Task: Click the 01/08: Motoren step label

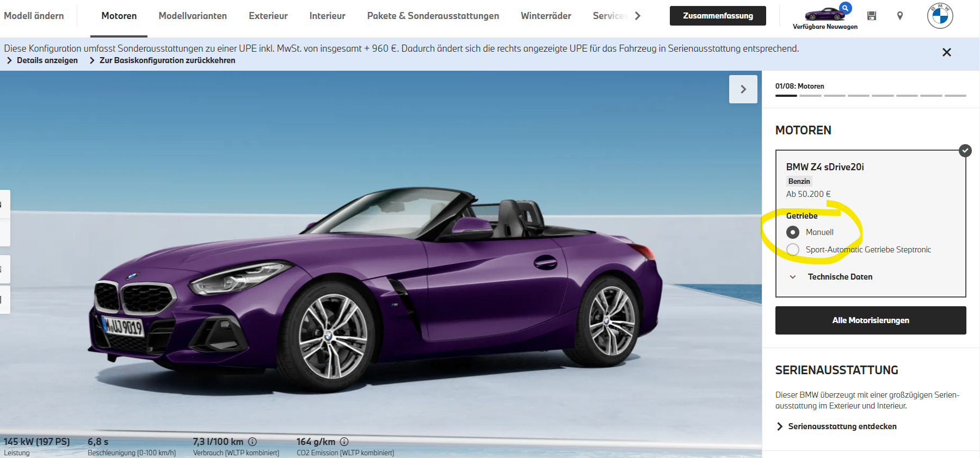Action: tap(800, 86)
